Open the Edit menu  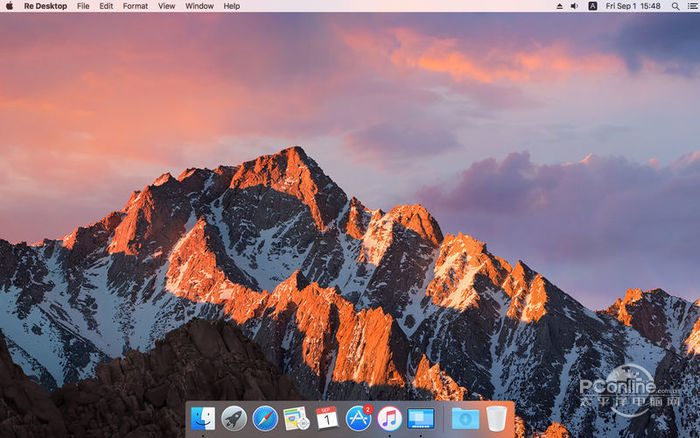[x=106, y=6]
